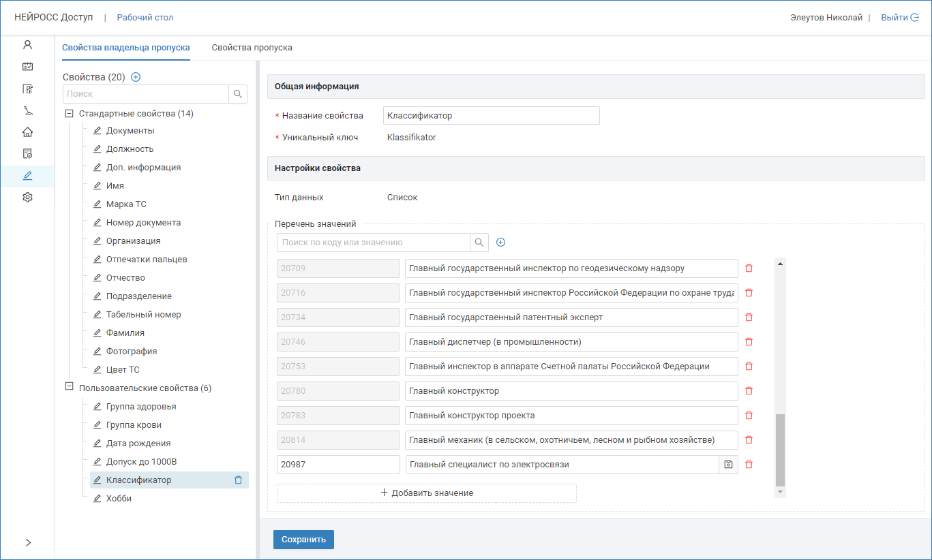Click the values list scrollbar down arrow
The width and height of the screenshot is (932, 560).
(x=780, y=492)
